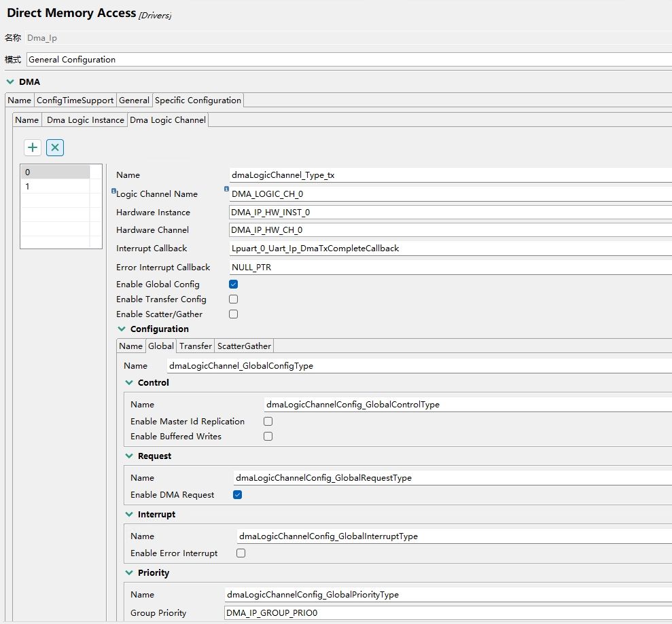Click the info icon beside the DMA_LOGIC_CH_0 field
Viewport: 672px width, 624px height.
point(227,189)
